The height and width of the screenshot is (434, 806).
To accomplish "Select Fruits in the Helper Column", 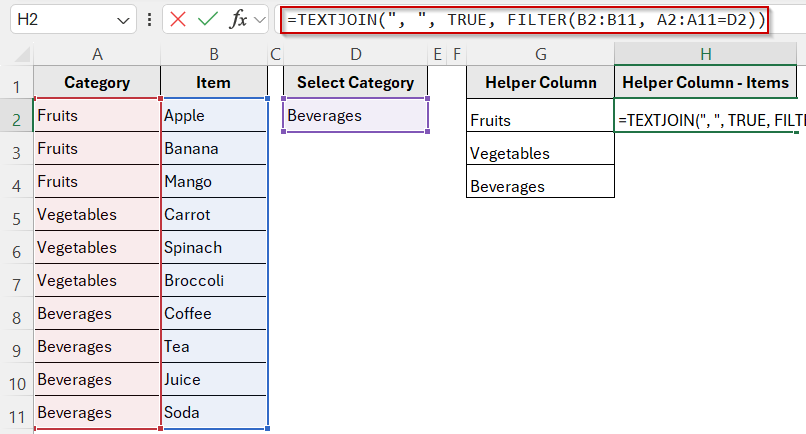I will 540,115.
